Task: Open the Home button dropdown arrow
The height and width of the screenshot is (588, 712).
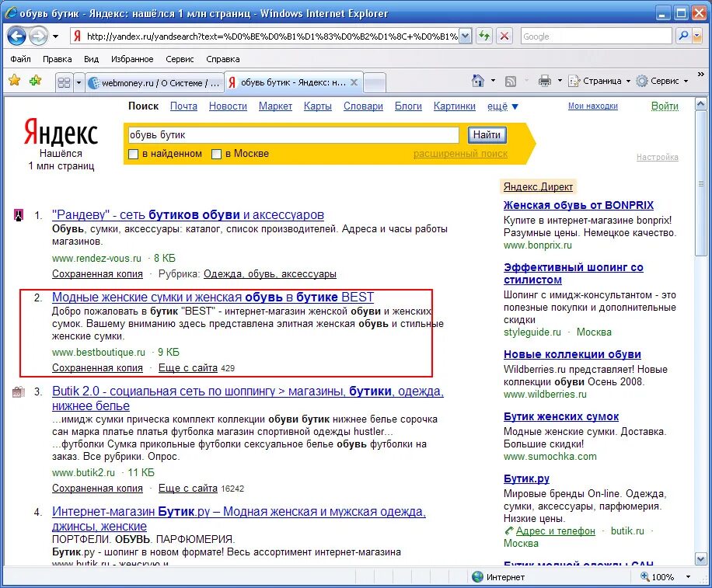Action: tap(493, 81)
